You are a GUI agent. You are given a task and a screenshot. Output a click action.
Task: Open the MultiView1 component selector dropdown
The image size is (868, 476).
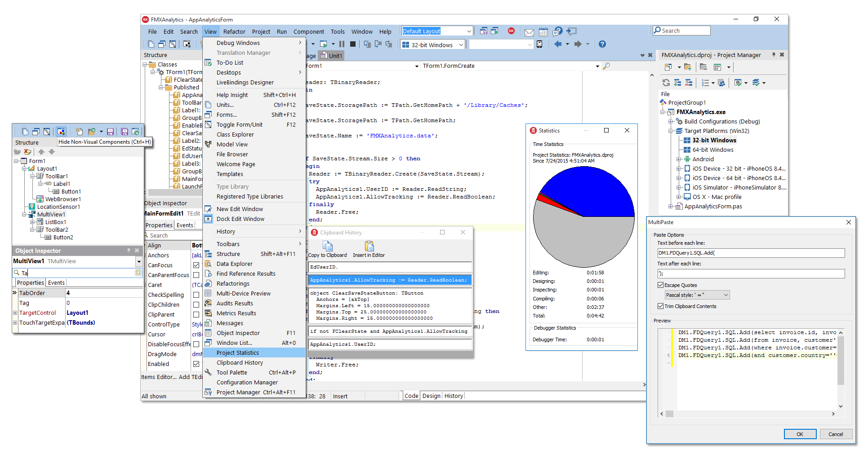point(139,261)
